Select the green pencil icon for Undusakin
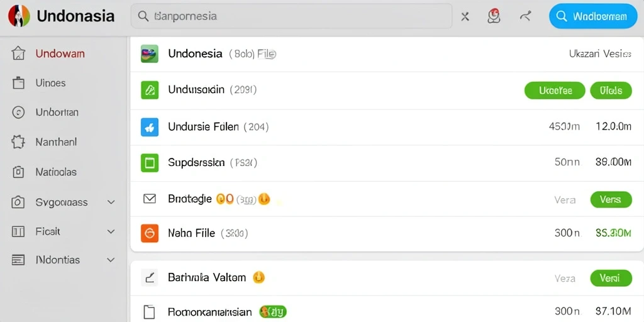Viewport: 644px width, 322px height. 150,90
